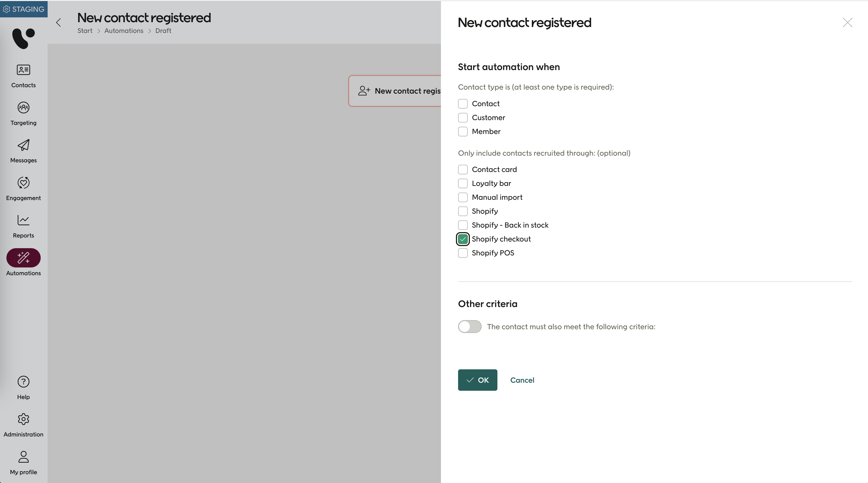Check the Contact card recruitment source

(463, 169)
